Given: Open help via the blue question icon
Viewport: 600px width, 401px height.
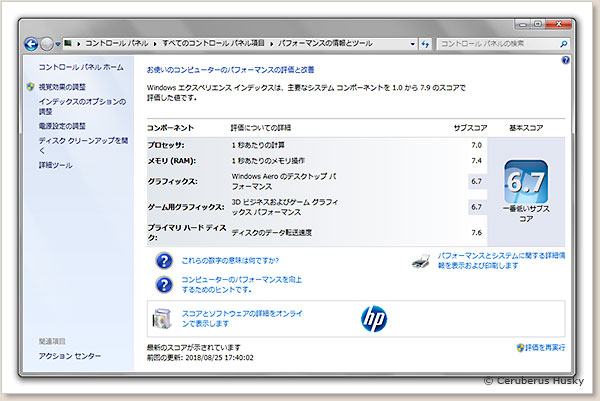Looking at the screenshot, I should [566, 60].
